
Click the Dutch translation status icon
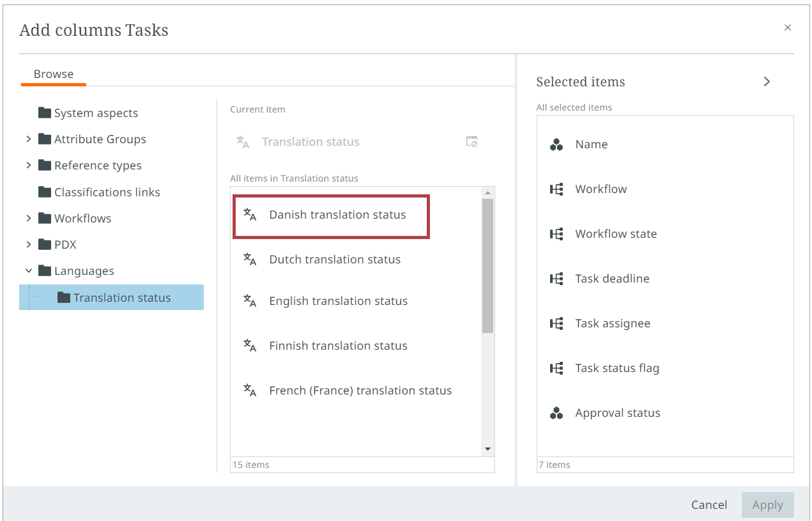point(250,260)
